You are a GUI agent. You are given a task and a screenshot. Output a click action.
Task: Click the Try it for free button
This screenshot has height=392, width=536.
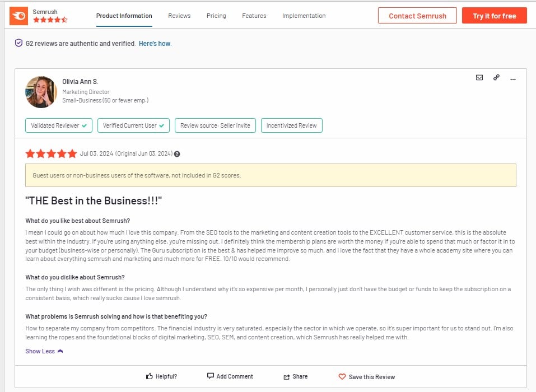tap(494, 16)
